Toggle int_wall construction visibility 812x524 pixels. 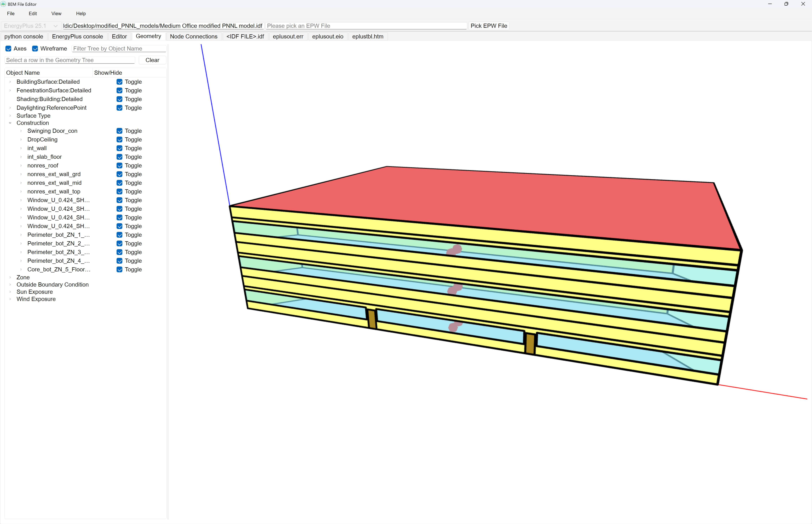pos(119,148)
